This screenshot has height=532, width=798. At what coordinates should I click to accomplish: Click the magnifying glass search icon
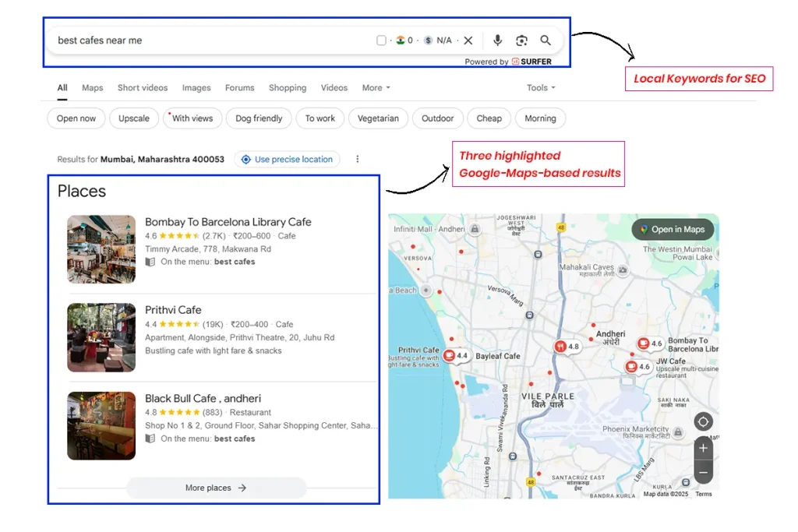546,41
